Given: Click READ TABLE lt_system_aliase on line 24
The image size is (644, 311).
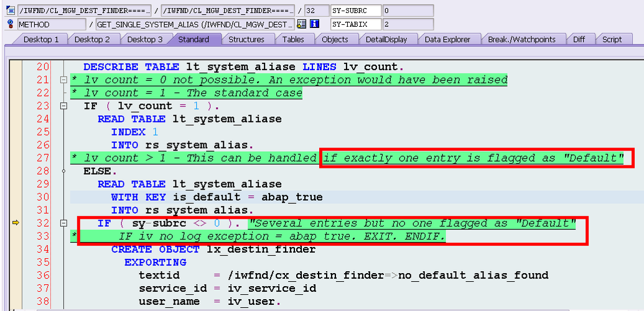Looking at the screenshot, I should tap(189, 119).
